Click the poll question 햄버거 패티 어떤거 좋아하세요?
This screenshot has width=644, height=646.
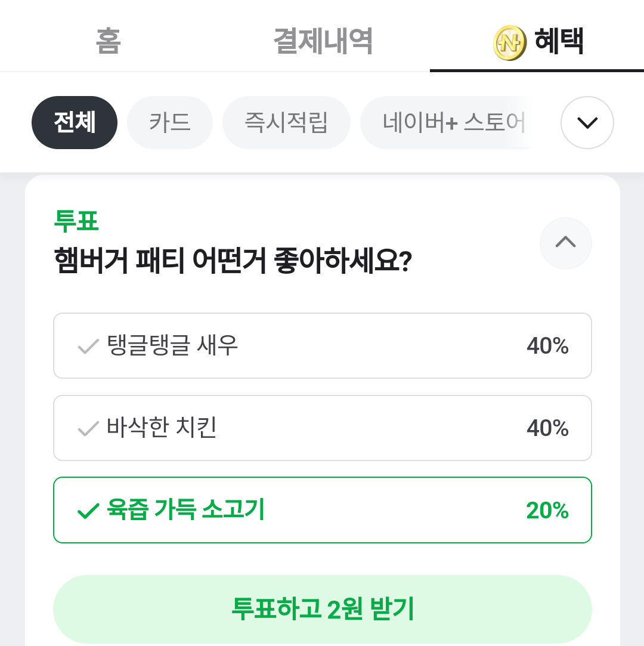click(233, 261)
